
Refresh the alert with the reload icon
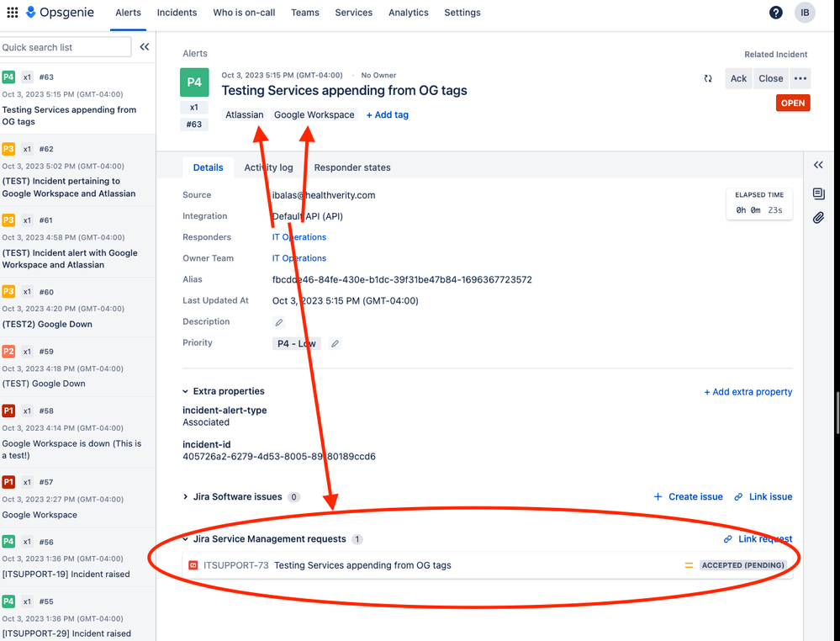pos(708,78)
